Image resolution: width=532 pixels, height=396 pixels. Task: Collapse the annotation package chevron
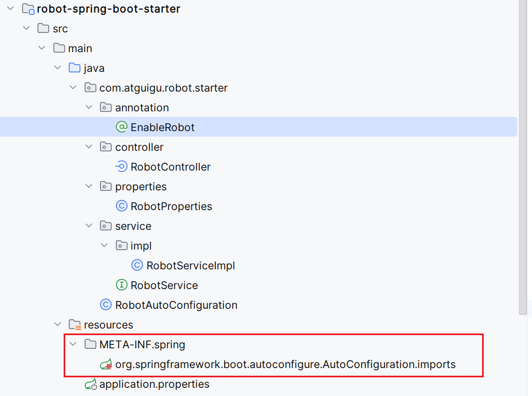click(89, 108)
